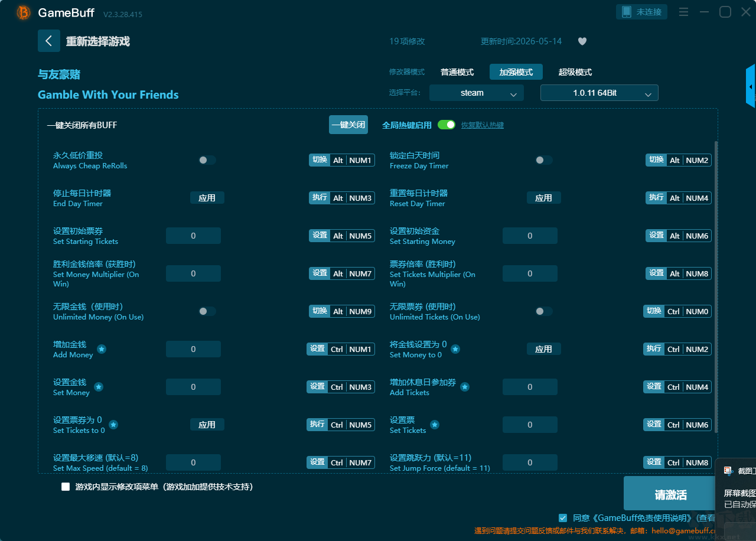Turn off 全局热键启用 switch

(447, 125)
